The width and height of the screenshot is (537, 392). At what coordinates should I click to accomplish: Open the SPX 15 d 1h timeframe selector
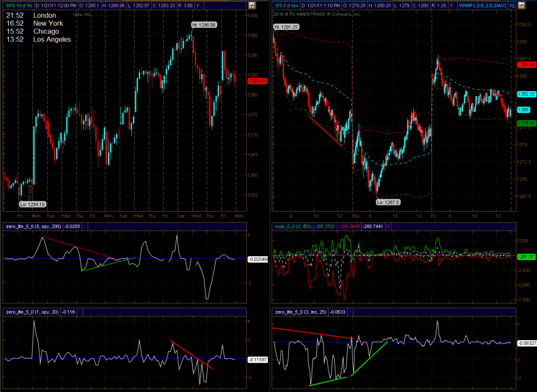point(18,6)
